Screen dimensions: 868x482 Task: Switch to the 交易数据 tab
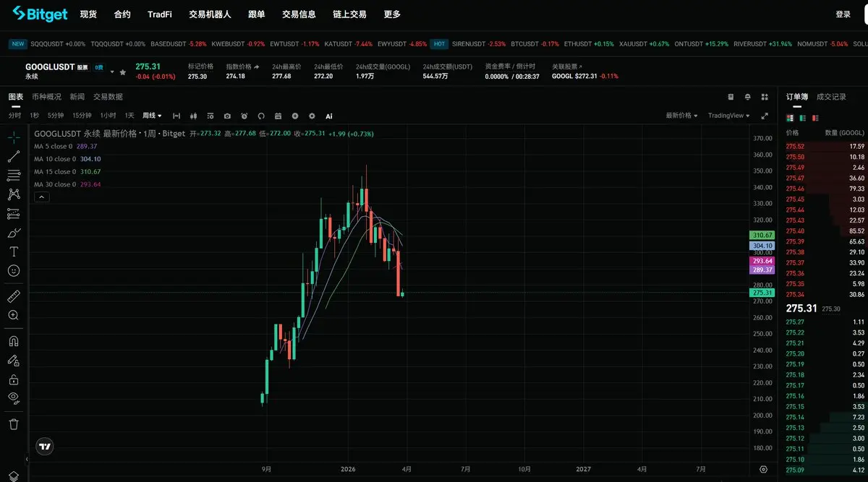tap(108, 97)
